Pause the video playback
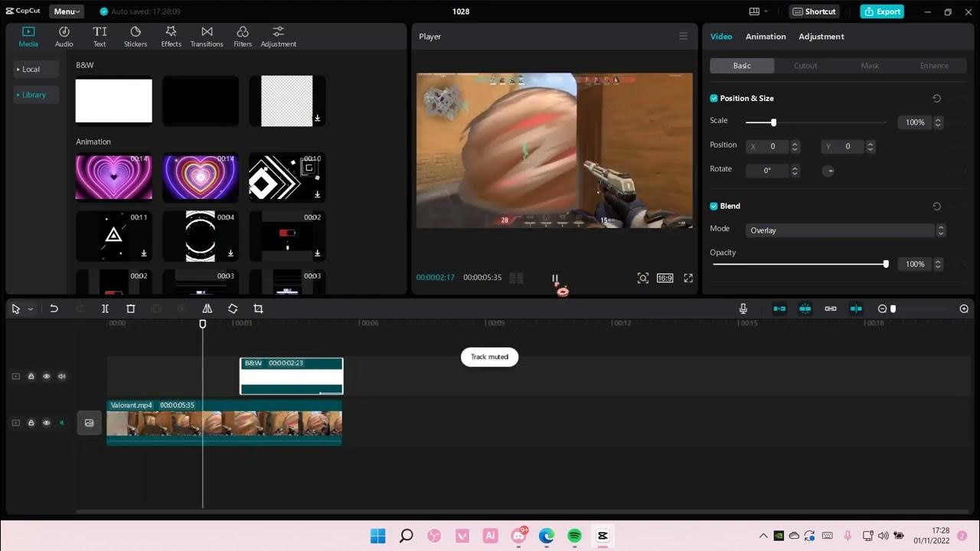The height and width of the screenshot is (551, 980). 555,279
